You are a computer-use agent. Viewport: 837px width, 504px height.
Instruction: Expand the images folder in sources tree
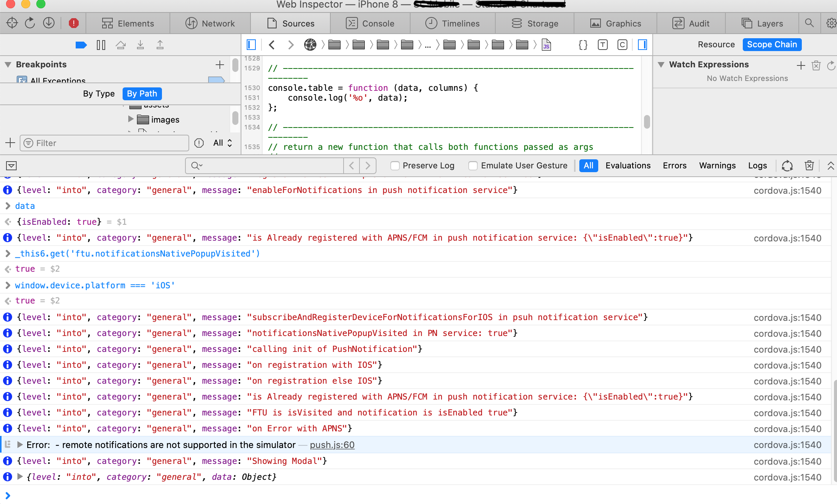click(131, 120)
